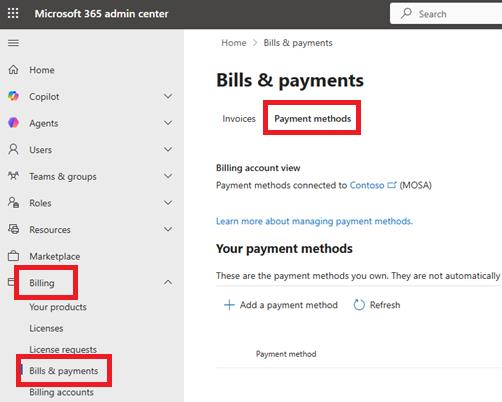Open Bills & payments under Billing
This screenshot has width=502, height=402.
pyautogui.click(x=64, y=371)
